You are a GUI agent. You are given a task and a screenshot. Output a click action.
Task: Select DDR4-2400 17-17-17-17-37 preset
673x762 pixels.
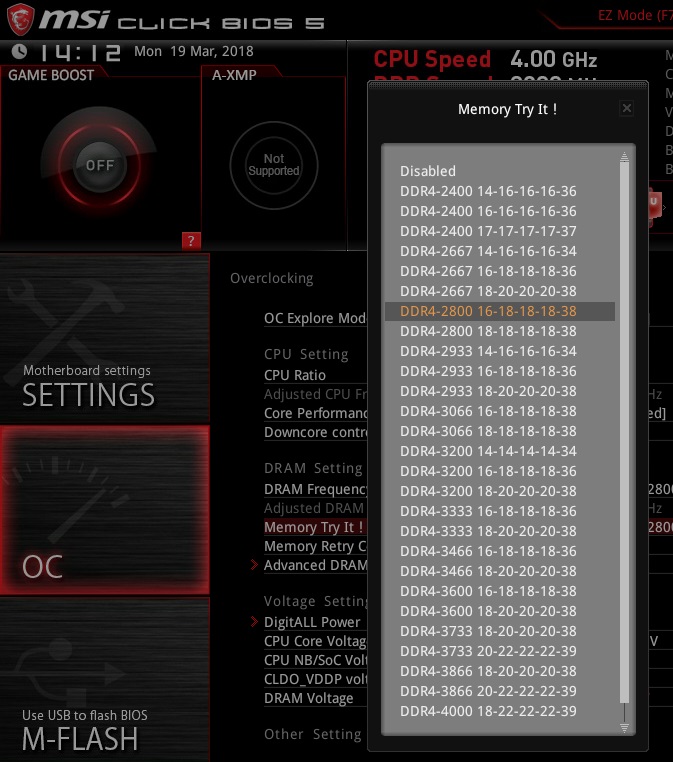(488, 231)
